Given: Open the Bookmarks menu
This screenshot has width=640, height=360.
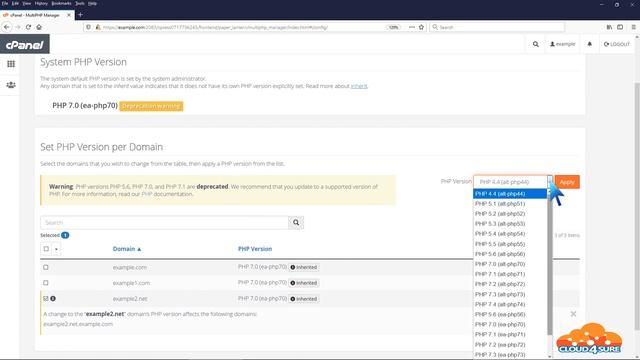Looking at the screenshot, I should [62, 3].
